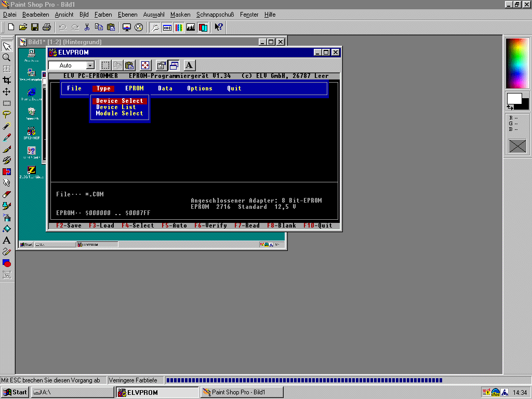Screen dimensions: 532x399
Task: Toggle the tool palette button
Action: (155, 27)
